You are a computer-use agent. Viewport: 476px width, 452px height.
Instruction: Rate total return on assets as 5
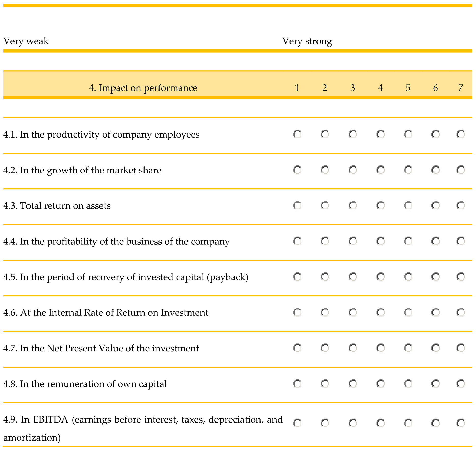408,205
